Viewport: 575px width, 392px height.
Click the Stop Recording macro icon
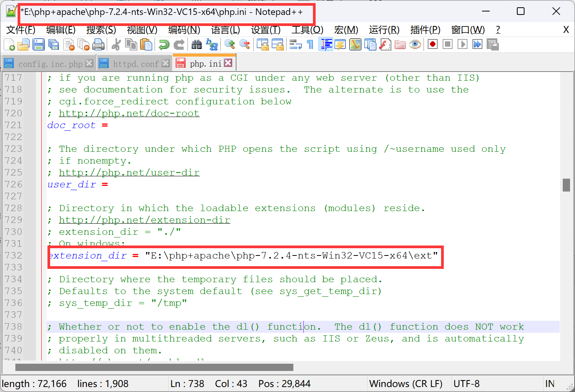click(448, 45)
